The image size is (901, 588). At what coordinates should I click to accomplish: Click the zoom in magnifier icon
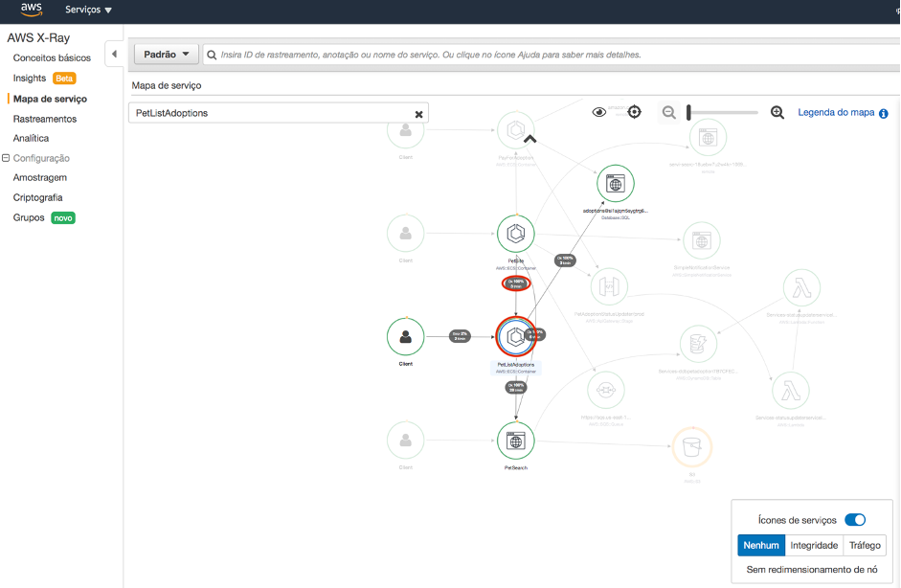pyautogui.click(x=777, y=112)
